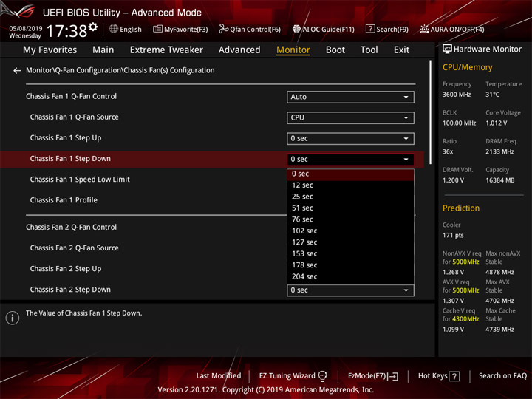Click Last Modified button

(x=219, y=376)
